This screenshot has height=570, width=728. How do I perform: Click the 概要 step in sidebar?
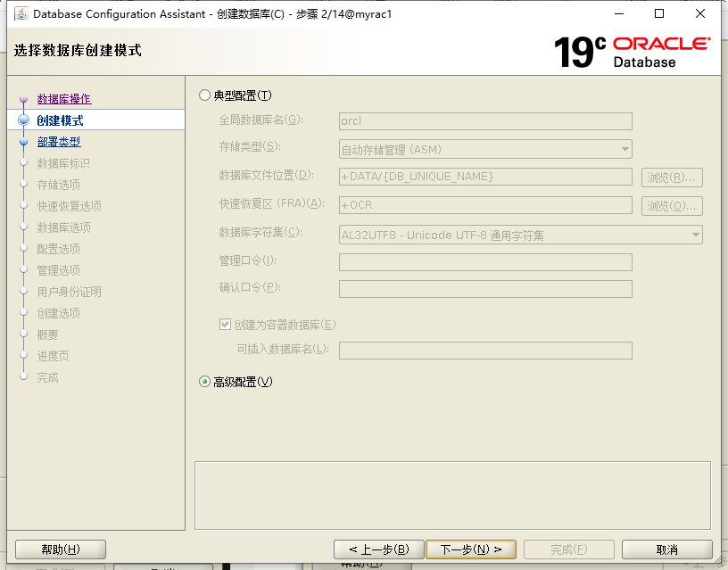pos(48,335)
